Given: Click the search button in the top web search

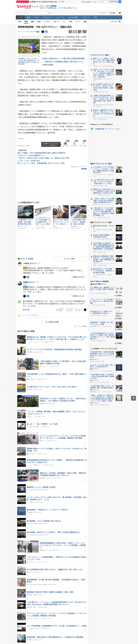Looking at the screenshot, I should [x=120, y=2].
